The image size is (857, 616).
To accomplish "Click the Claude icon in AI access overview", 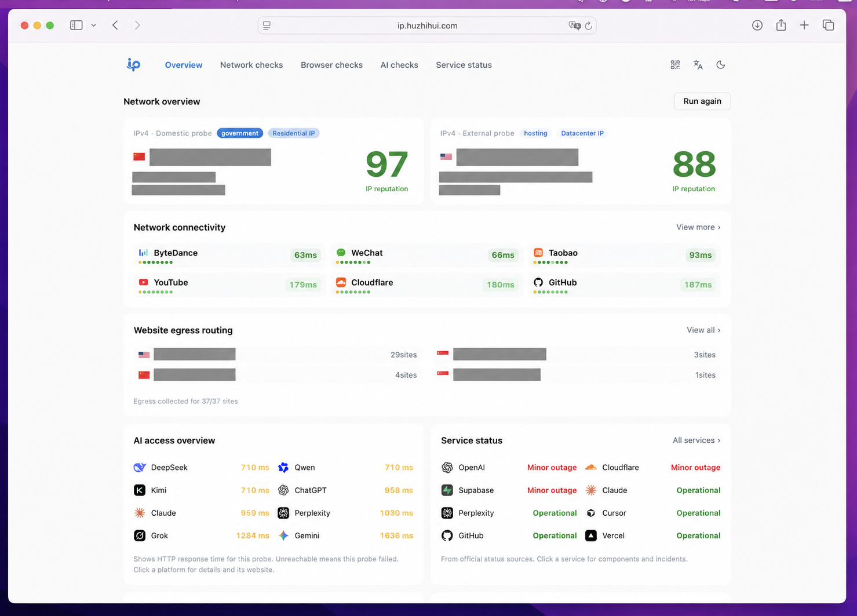I will pos(140,513).
